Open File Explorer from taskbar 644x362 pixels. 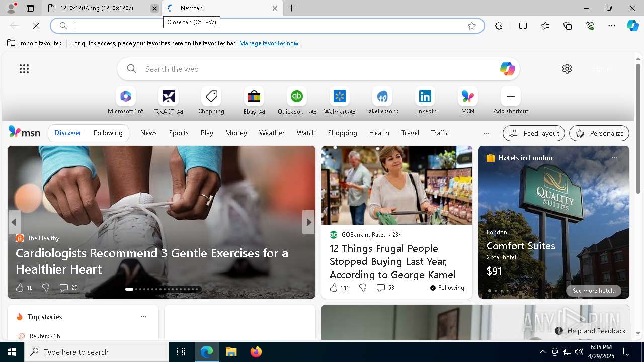point(231,352)
